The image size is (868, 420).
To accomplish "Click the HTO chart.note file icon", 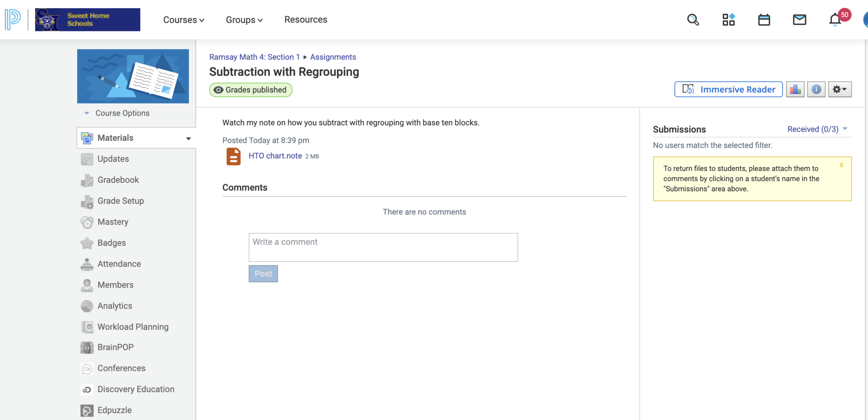I will (x=234, y=157).
